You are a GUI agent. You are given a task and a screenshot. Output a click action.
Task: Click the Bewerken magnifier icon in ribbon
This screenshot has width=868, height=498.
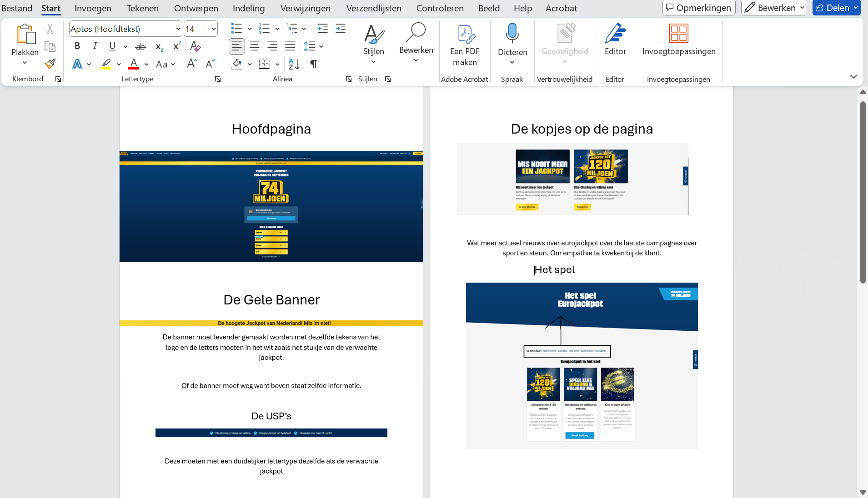[x=416, y=32]
